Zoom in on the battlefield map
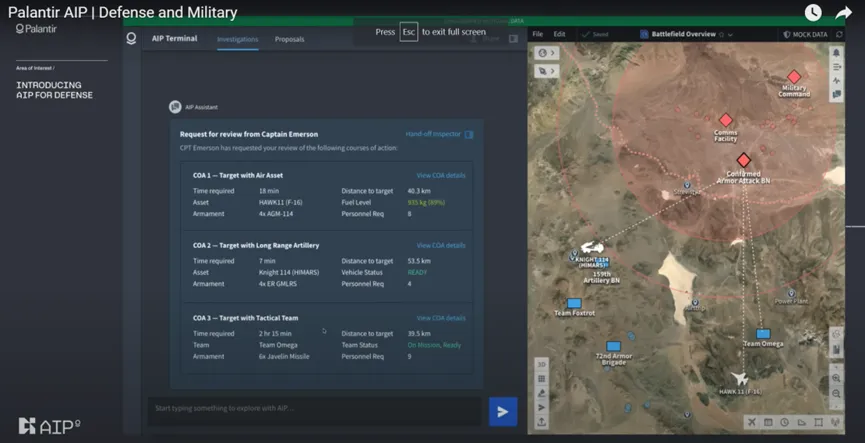The height and width of the screenshot is (443, 865). point(836,379)
